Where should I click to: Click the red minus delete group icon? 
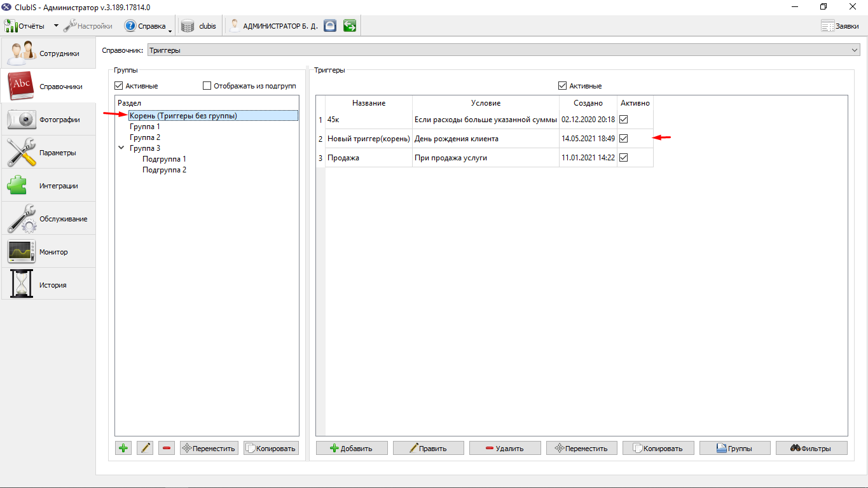click(167, 449)
